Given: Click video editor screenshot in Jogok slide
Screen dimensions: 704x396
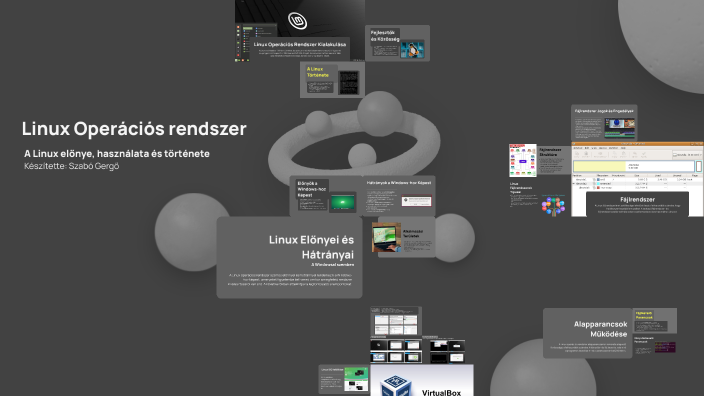Looking at the screenshot, I should 620,127.
